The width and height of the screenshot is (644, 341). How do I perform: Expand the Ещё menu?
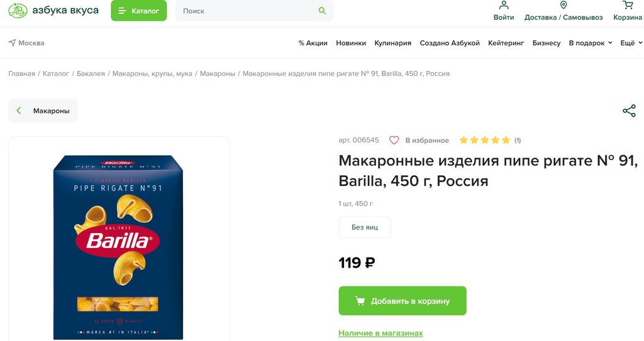click(x=631, y=43)
